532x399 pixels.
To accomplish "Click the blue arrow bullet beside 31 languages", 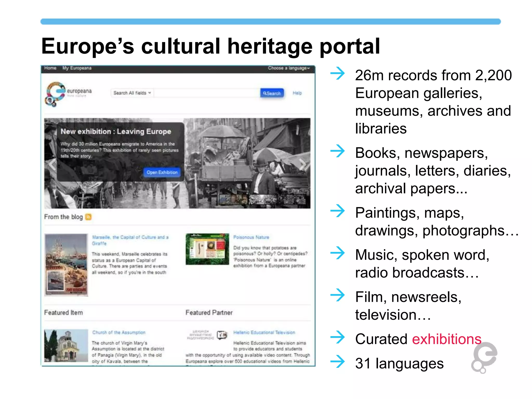I will click(x=337, y=361).
